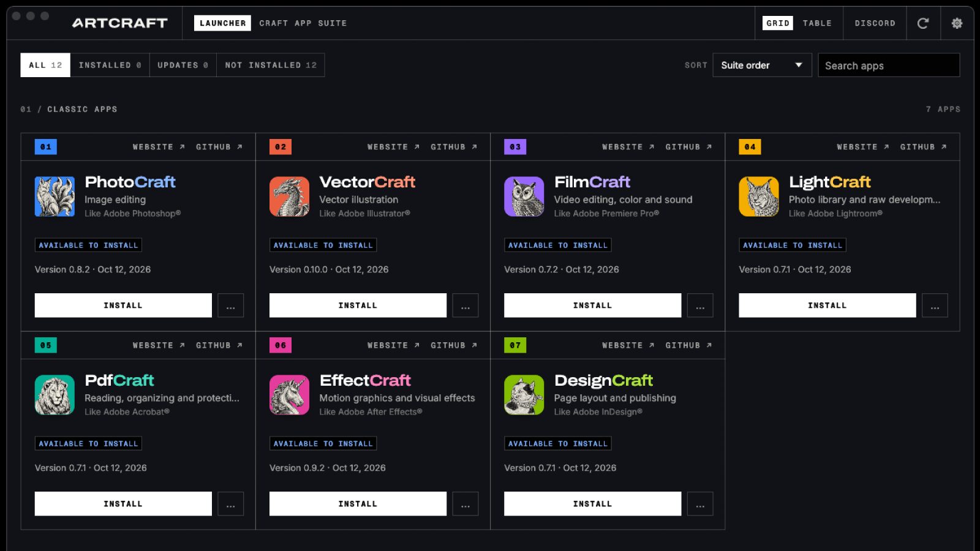Open more options for PdfCraft

click(231, 504)
